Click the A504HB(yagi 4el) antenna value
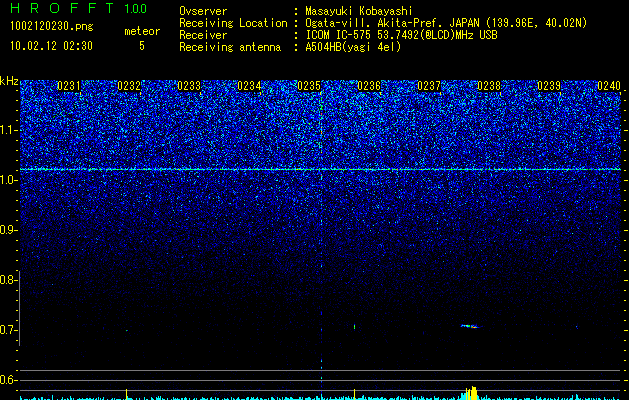 (x=353, y=47)
